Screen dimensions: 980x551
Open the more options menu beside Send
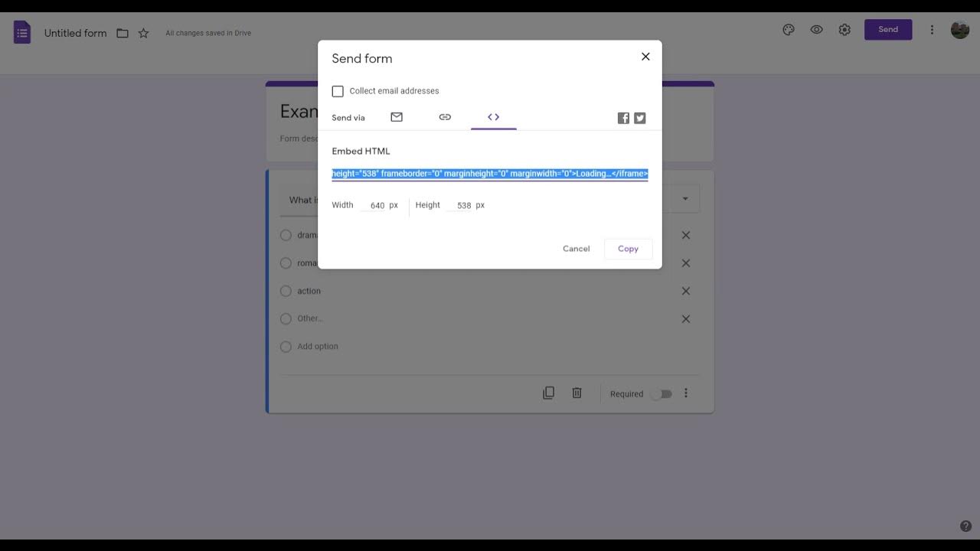[x=932, y=30]
